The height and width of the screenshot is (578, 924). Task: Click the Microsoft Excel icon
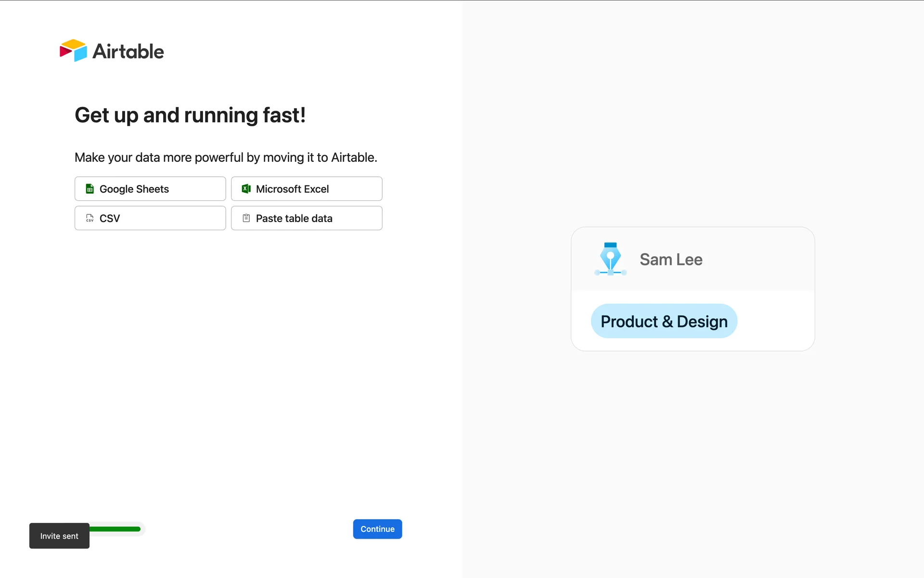[246, 189]
